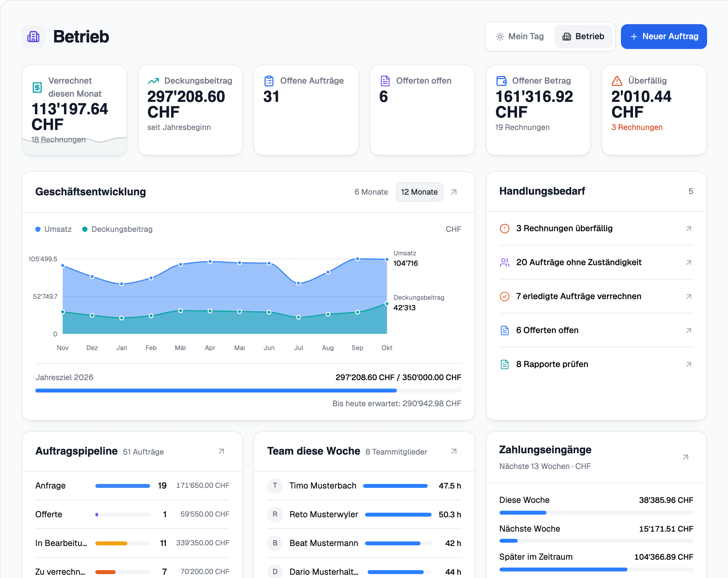
Task: Open the Team diese Woche arrow icon
Action: pyautogui.click(x=454, y=451)
